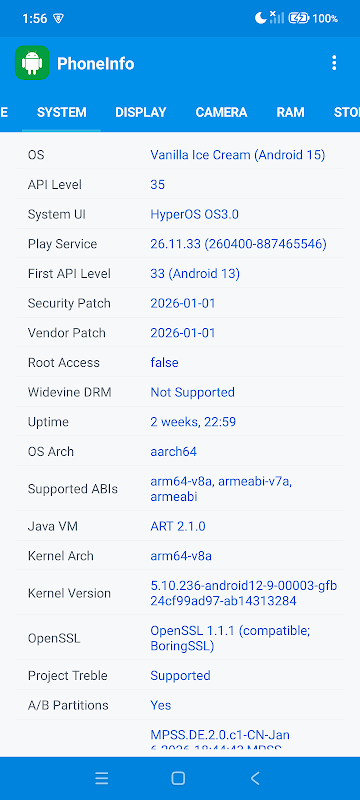360x800 pixels.
Task: Switch to the DISPLAY tab
Action: [141, 112]
